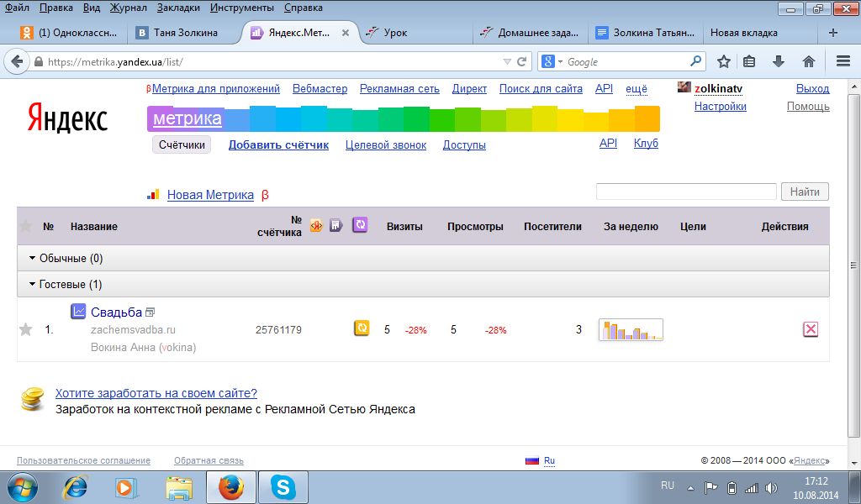Viewport: 861px width, 504px height.
Task: Open Хотите заработать на своем сайте link
Action: pos(156,393)
